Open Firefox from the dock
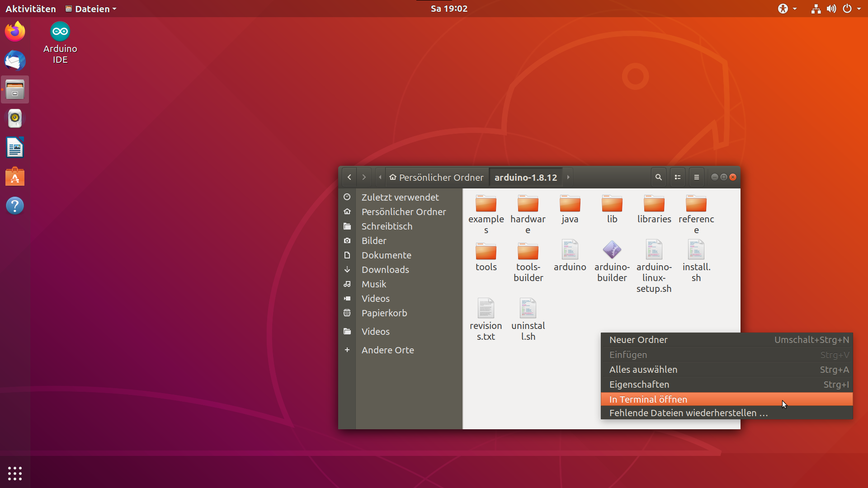 [x=15, y=31]
